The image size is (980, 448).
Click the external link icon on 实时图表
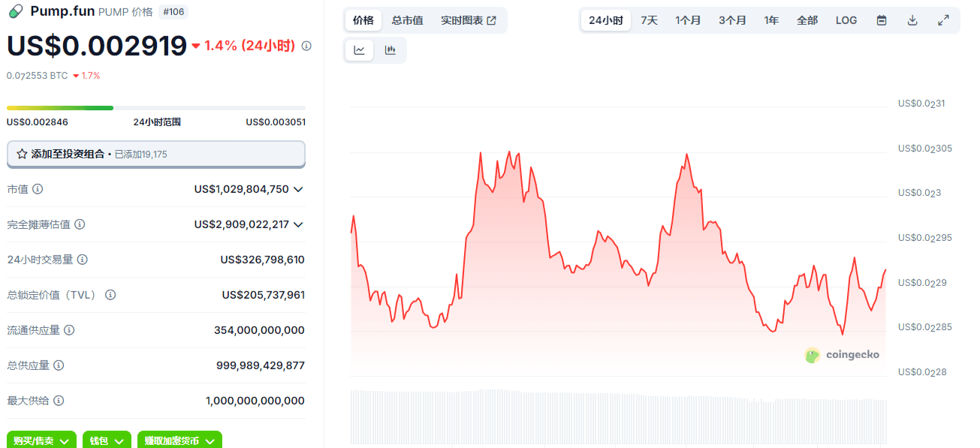click(x=492, y=21)
